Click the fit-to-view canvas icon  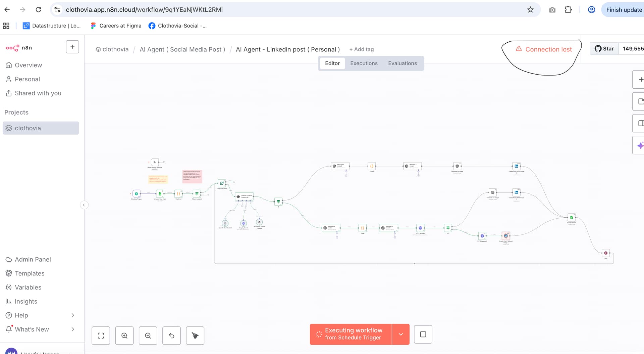coord(101,336)
